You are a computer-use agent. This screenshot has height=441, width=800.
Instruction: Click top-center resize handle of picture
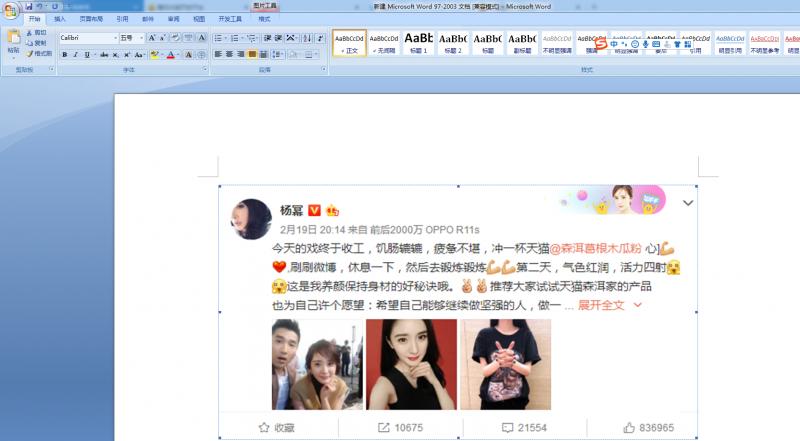click(x=458, y=186)
